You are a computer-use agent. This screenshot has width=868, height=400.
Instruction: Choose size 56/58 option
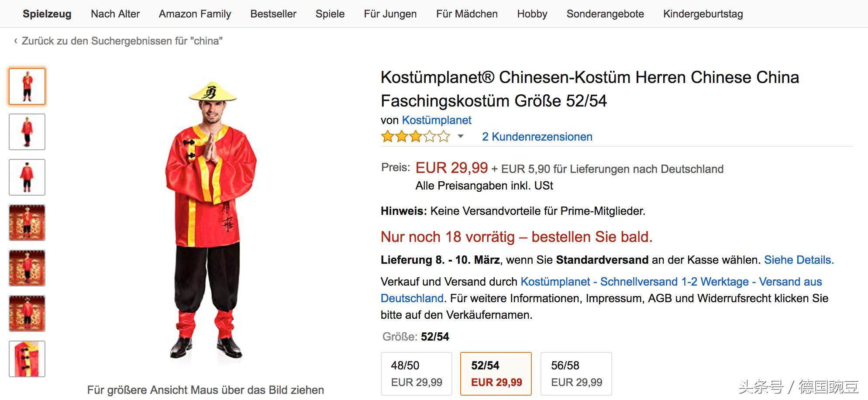576,374
